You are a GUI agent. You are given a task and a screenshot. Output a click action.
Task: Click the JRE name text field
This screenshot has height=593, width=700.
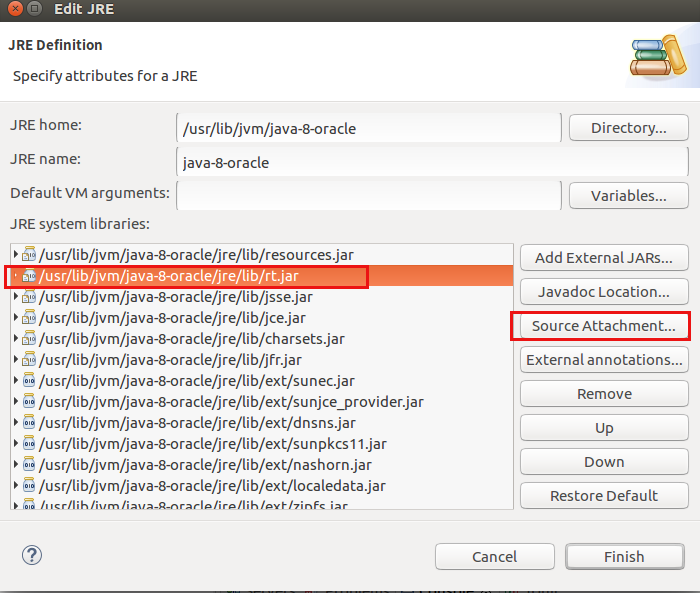pyautogui.click(x=432, y=162)
